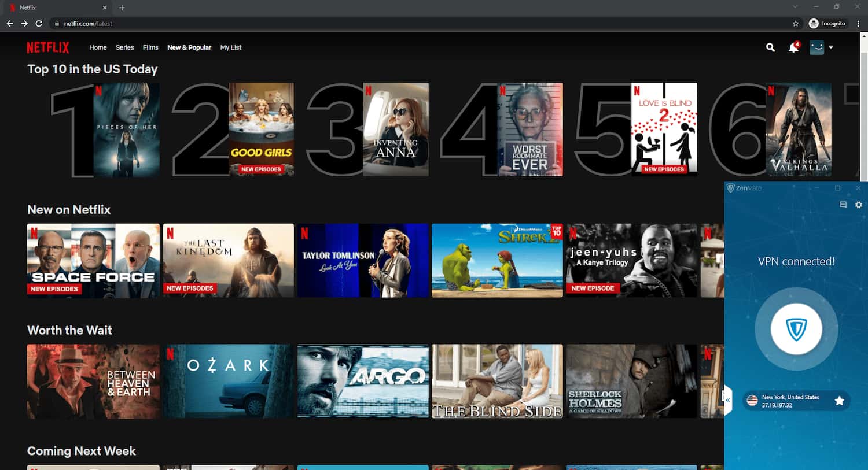Click the US flag icon

(x=752, y=401)
